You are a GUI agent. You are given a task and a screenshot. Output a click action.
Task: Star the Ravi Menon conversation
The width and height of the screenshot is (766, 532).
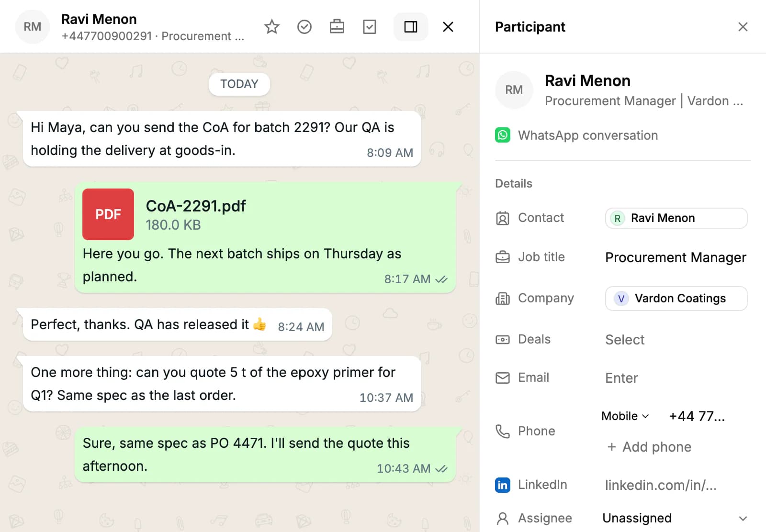(272, 27)
